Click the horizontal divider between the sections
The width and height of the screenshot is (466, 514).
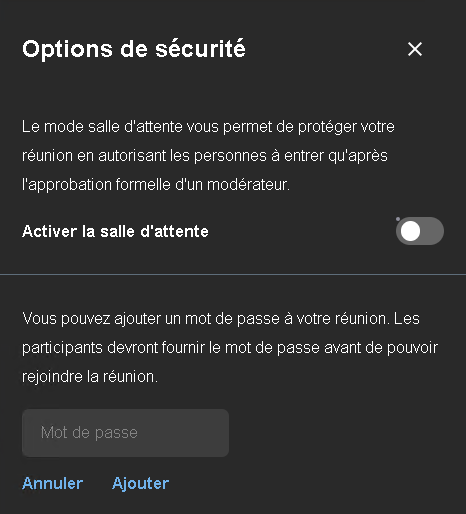[x=233, y=275]
